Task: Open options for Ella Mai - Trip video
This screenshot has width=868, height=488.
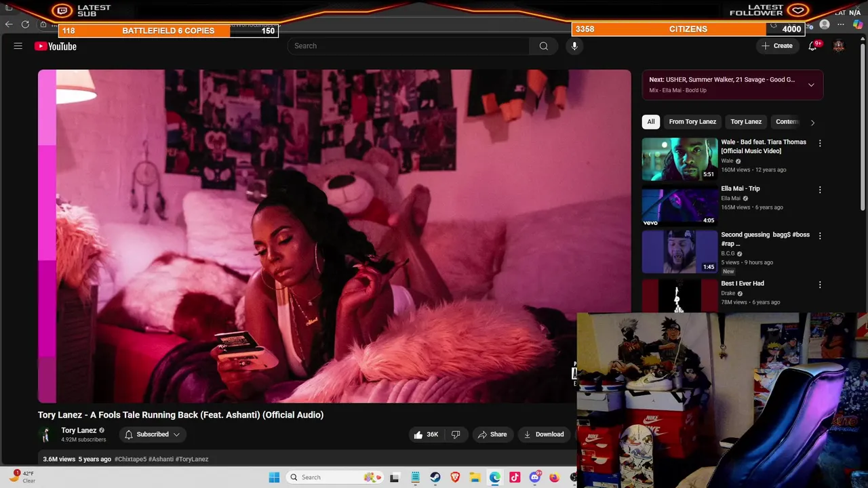Action: pyautogui.click(x=820, y=190)
